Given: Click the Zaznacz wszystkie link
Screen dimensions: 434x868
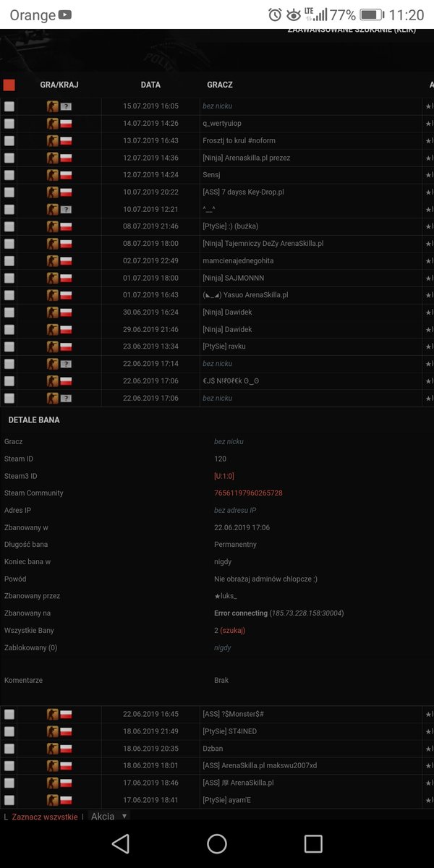Looking at the screenshot, I should click(45, 817).
